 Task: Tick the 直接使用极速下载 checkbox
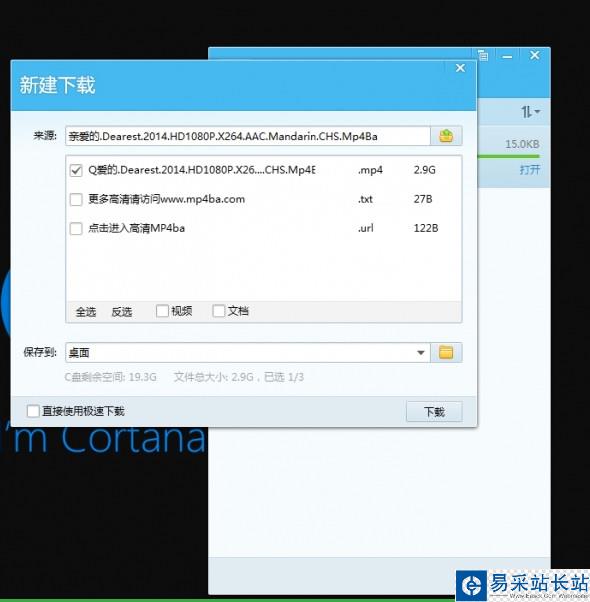pyautogui.click(x=33, y=411)
